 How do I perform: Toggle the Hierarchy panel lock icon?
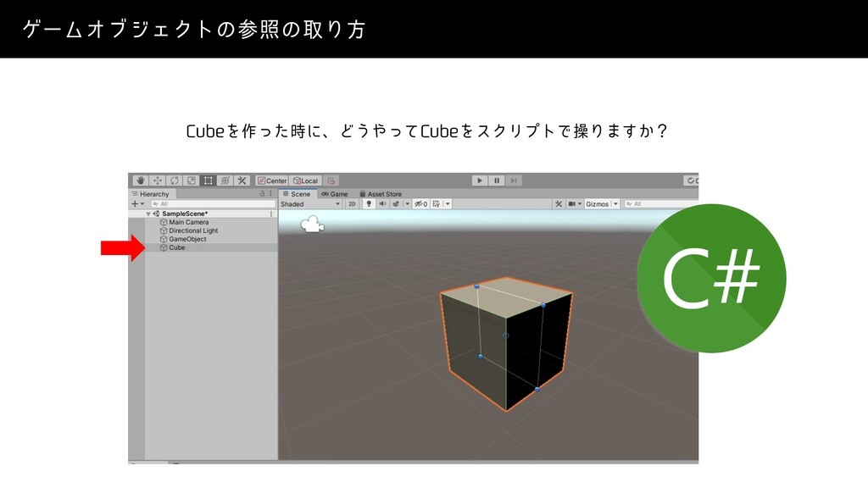262,194
